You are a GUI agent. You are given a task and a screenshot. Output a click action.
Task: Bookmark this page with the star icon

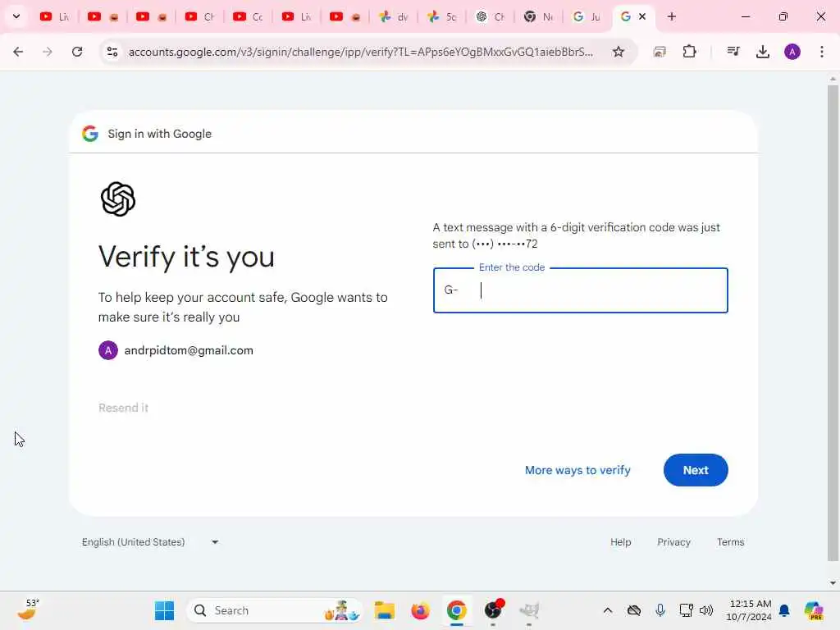coord(619,52)
